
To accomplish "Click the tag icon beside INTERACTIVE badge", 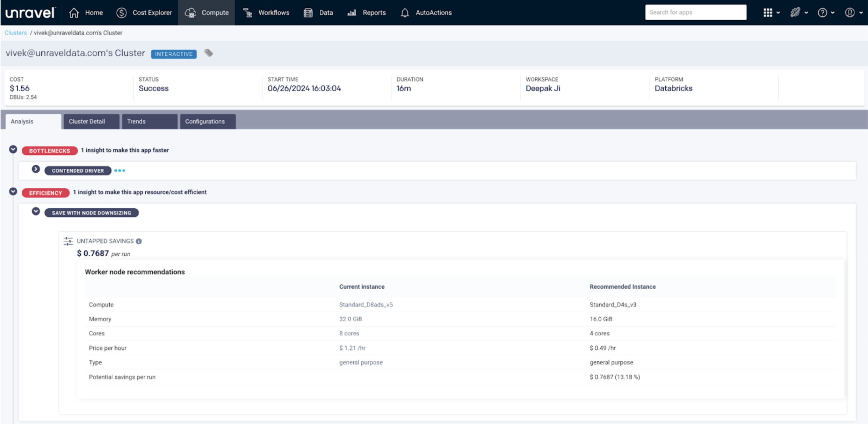I will [x=209, y=53].
